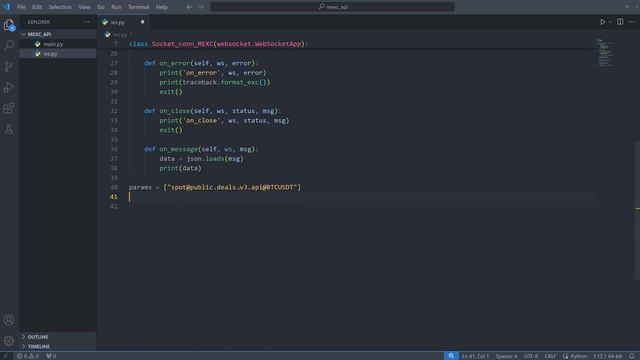Open the Go menu
The image size is (640, 360).
(101, 7)
